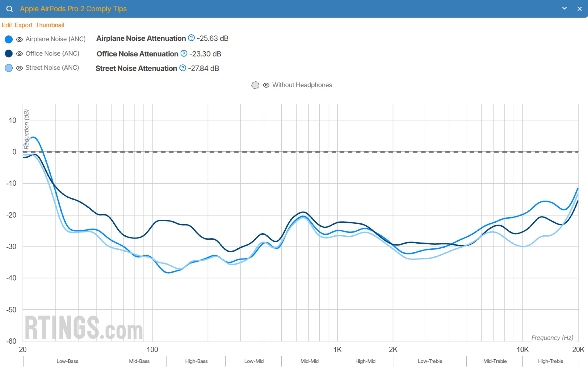588x372 pixels.
Task: Hide the Office Noise (ANC) curve
Action: coord(19,54)
